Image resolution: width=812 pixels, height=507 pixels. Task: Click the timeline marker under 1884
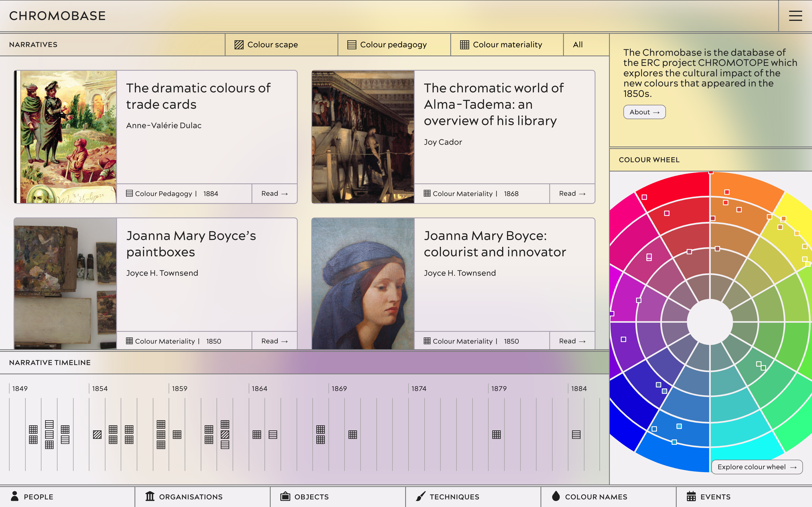tap(576, 435)
